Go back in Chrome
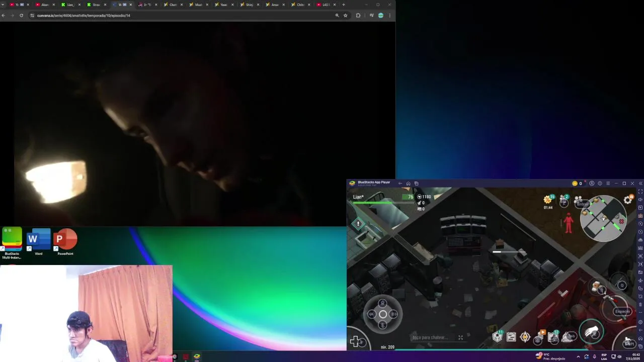 click(4, 16)
